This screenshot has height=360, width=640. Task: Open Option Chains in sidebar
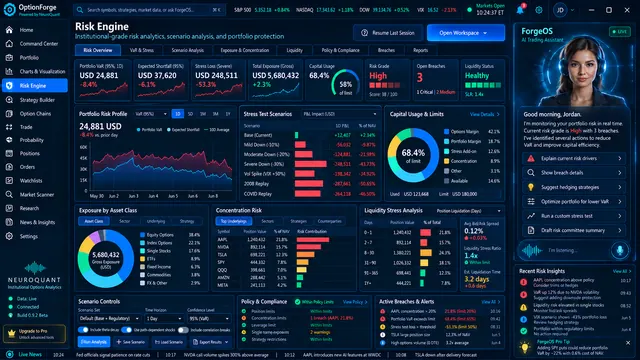(x=34, y=114)
